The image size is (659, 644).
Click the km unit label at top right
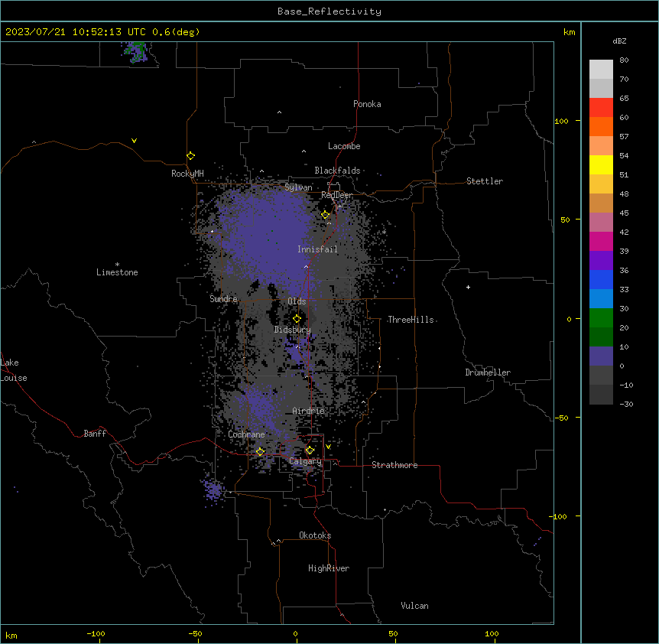click(x=569, y=32)
